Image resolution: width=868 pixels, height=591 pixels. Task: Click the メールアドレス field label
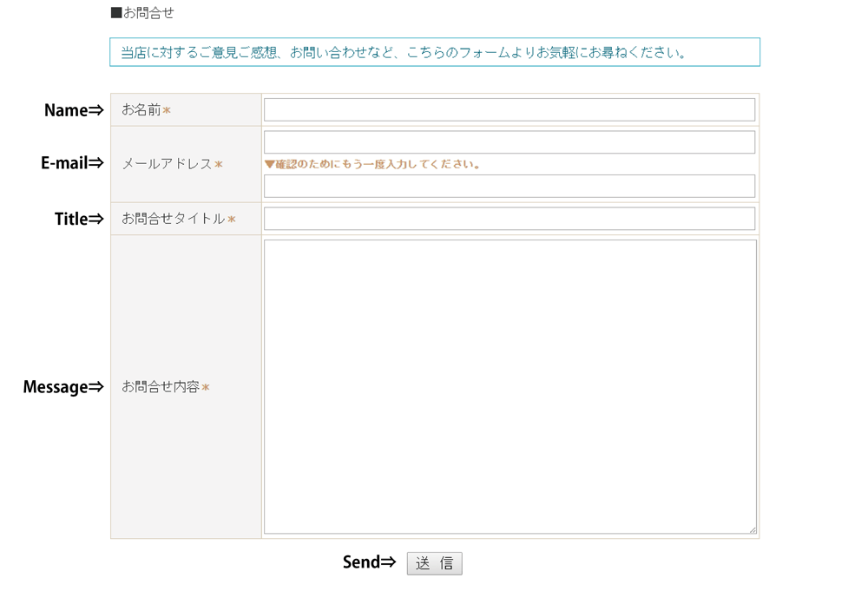(167, 164)
